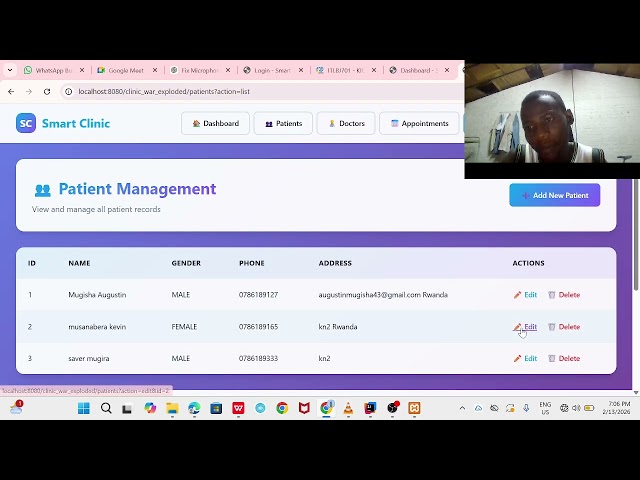640x480 pixels.
Task: Open Microsoft Edge from the taskbar
Action: click(194, 408)
